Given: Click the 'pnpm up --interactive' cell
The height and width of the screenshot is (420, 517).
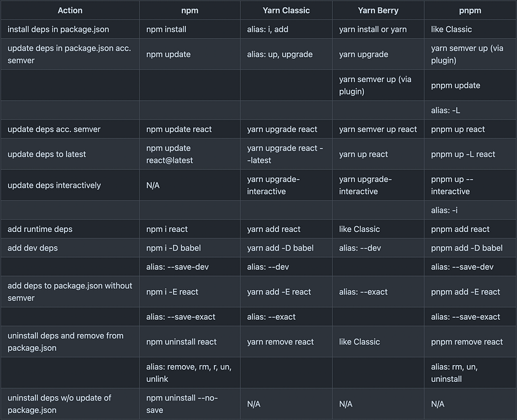Looking at the screenshot, I should click(x=470, y=185).
